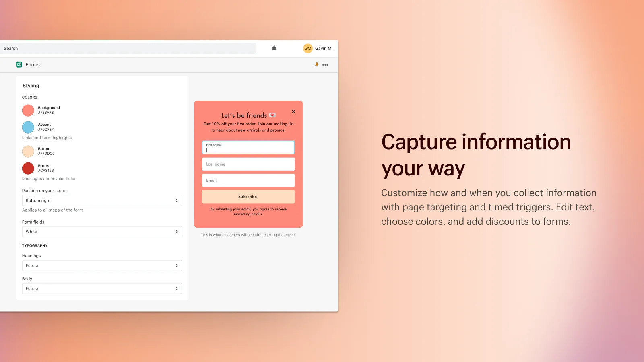The width and height of the screenshot is (644, 362).
Task: Click the heart emoji in the popup heading
Action: tap(272, 115)
